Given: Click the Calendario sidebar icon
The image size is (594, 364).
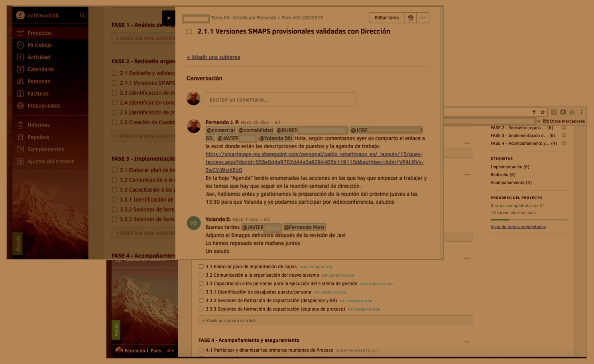Looking at the screenshot, I should 20,69.
